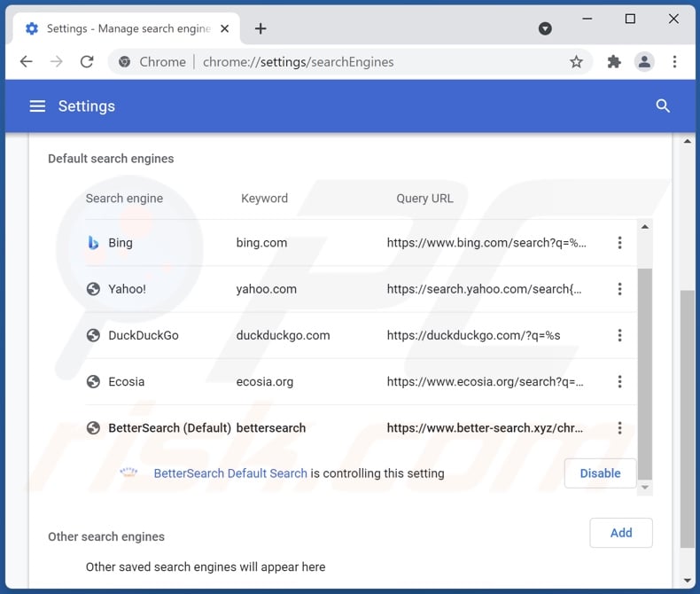The width and height of the screenshot is (700, 594).
Task: Disable the BetterSearch extension control
Action: pos(600,473)
